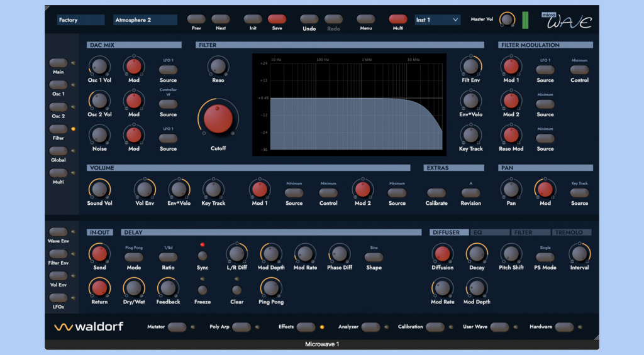Image resolution: width=644 pixels, height=355 pixels.
Task: Click the Filter Modulation Mod 1 knob
Action: 511,66
